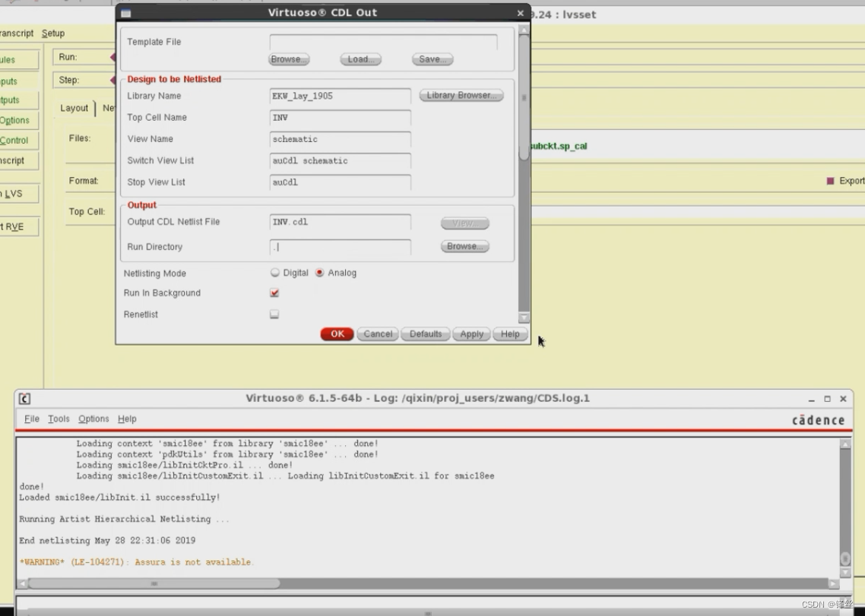
Task: Click the Template File field
Action: pos(383,42)
